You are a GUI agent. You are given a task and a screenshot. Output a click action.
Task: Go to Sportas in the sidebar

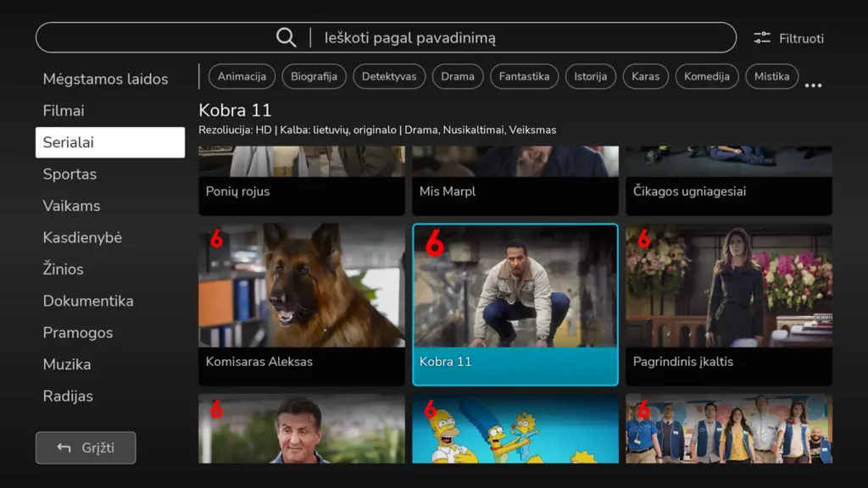(70, 175)
